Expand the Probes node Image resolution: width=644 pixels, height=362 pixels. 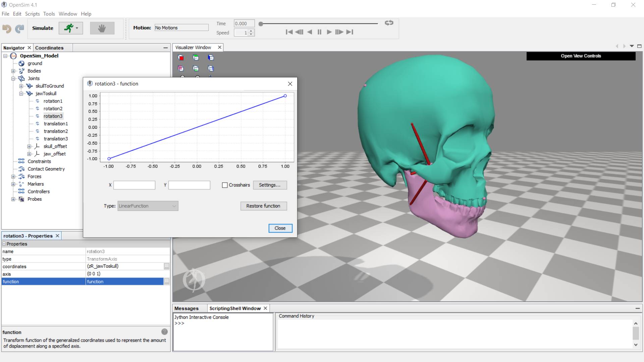point(13,199)
